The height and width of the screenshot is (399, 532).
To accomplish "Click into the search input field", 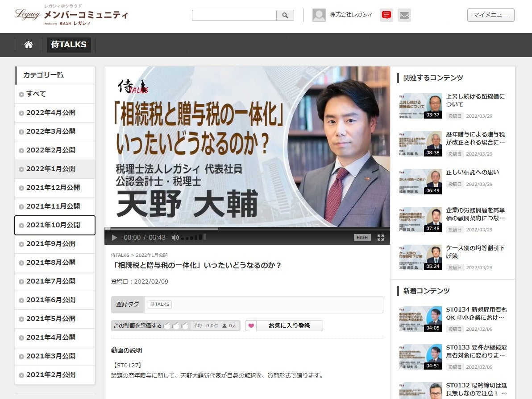I will point(234,15).
